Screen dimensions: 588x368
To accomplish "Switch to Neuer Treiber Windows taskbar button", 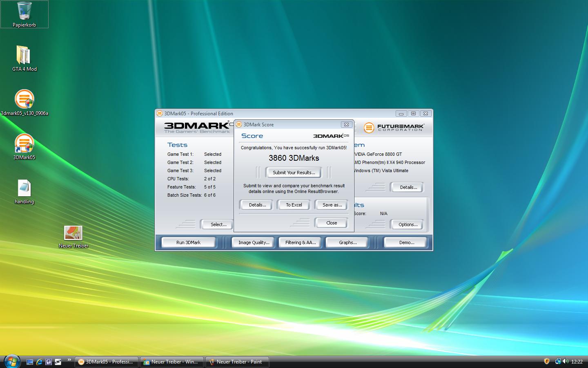I will click(x=172, y=362).
